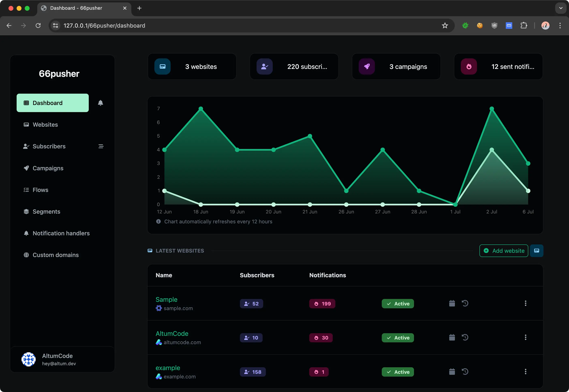
Task: Open the tab search chevron
Action: tap(560, 8)
